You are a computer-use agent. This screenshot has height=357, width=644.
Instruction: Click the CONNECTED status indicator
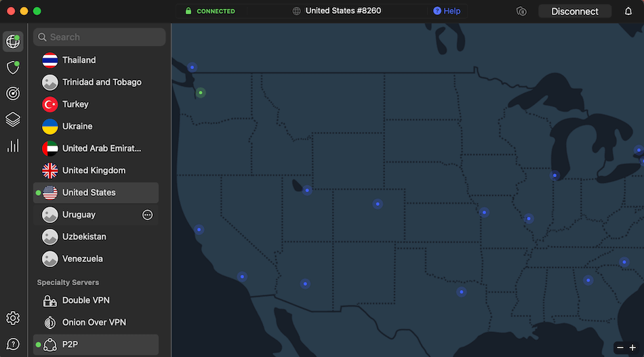click(210, 11)
